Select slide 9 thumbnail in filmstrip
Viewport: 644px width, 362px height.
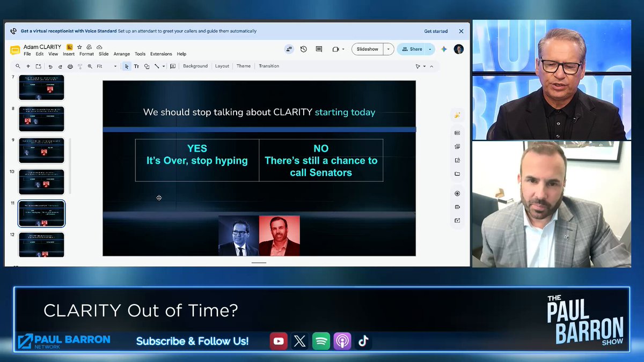click(x=42, y=151)
